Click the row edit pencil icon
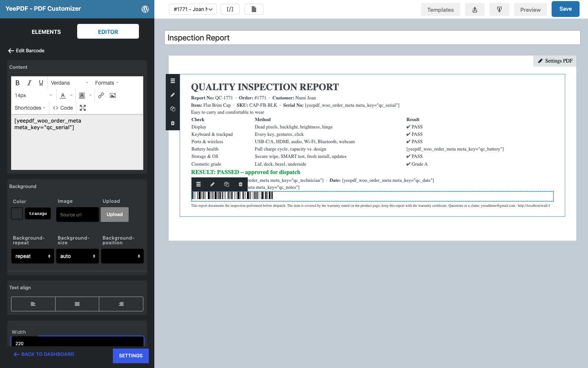The image size is (588, 368). click(x=173, y=95)
